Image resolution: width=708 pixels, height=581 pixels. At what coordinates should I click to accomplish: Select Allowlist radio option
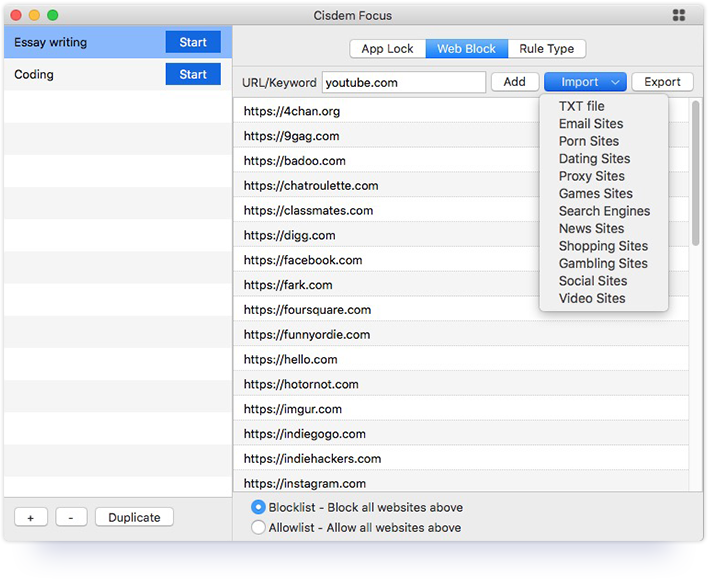click(x=258, y=527)
